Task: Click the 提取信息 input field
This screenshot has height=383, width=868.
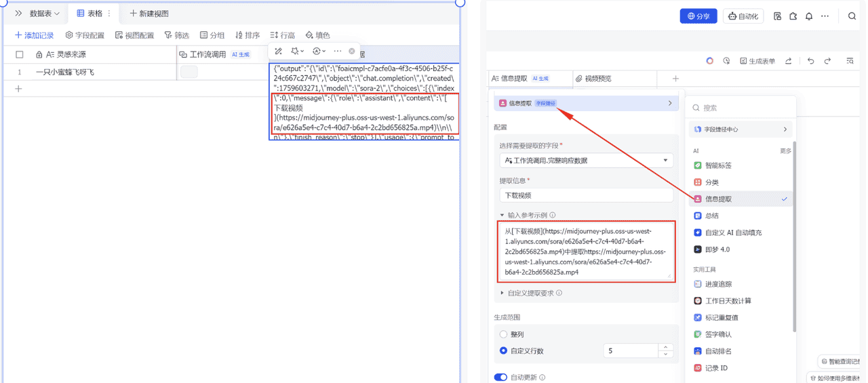Action: [586, 195]
